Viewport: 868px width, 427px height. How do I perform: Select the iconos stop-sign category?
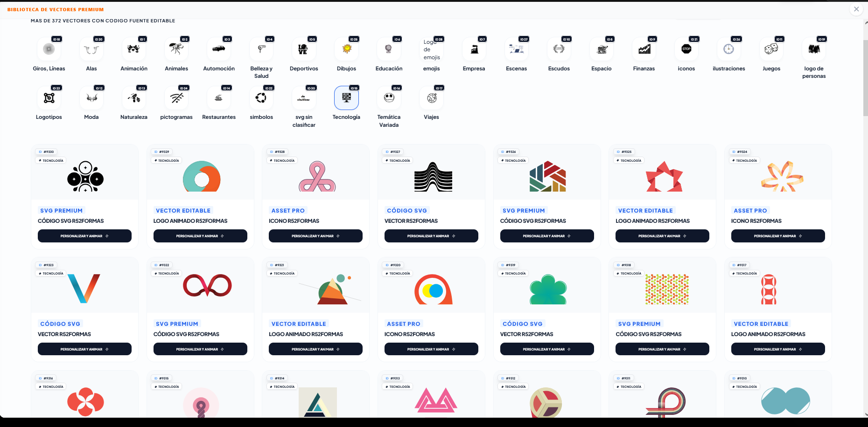click(x=686, y=49)
